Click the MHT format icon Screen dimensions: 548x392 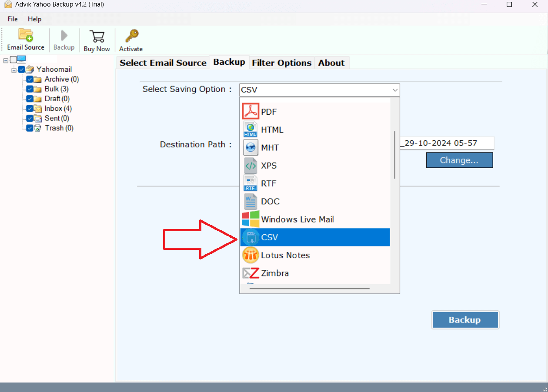[x=251, y=147]
